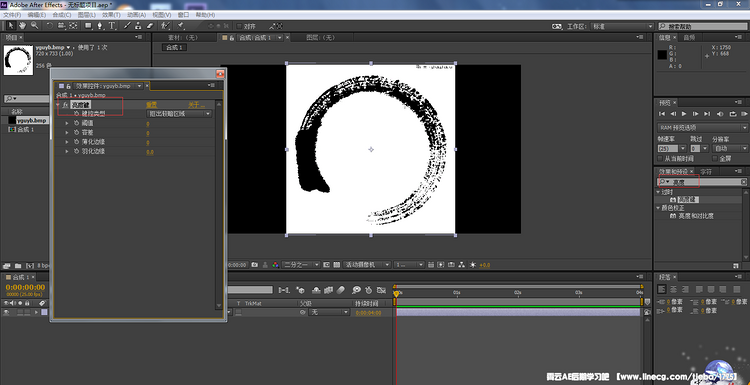
Task: Select the Clone Stamp tool
Action: click(x=138, y=26)
